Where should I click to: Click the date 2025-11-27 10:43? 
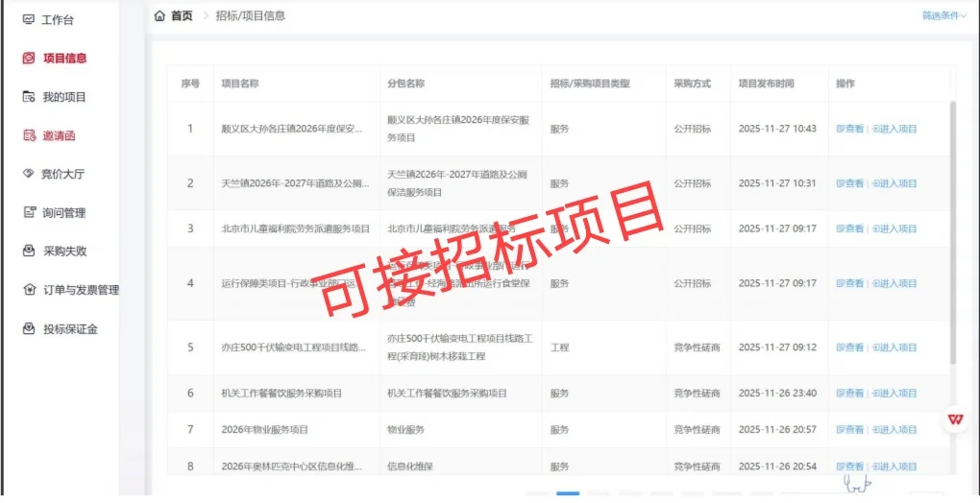pyautogui.click(x=777, y=130)
